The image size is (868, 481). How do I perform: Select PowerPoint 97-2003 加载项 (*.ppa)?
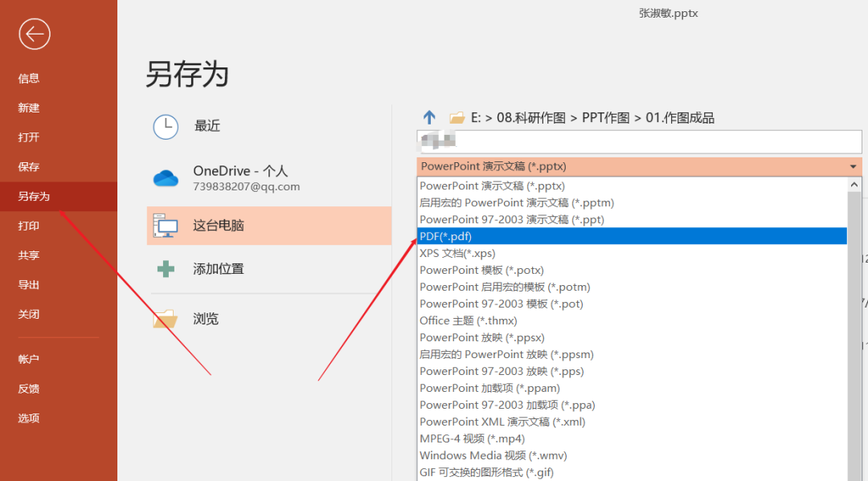tap(632, 405)
